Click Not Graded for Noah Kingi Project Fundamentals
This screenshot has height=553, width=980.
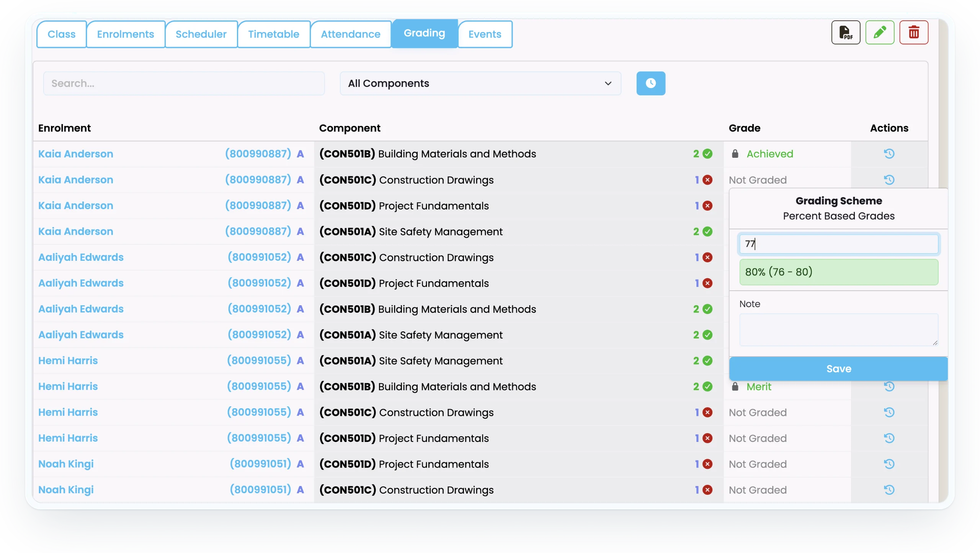coord(758,464)
